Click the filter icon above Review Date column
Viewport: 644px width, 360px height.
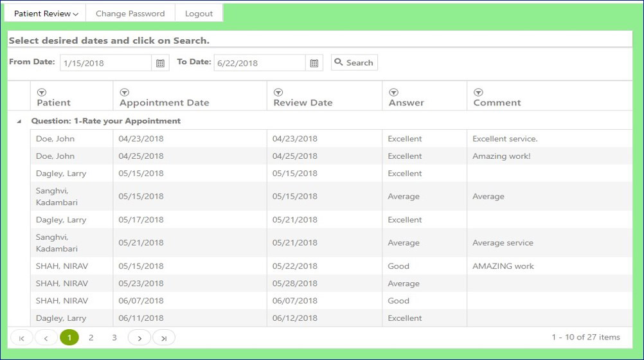(278, 92)
